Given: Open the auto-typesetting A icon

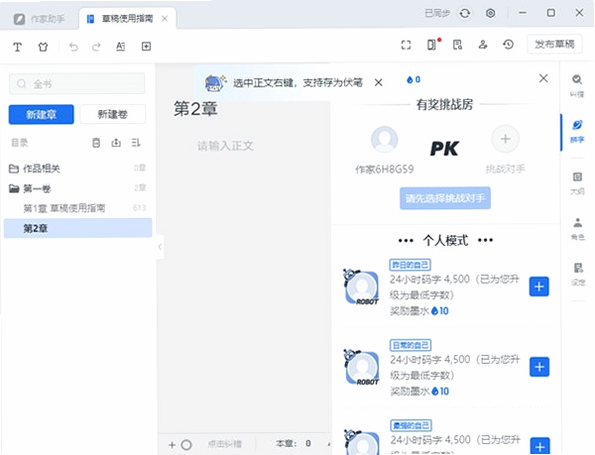Looking at the screenshot, I should coord(120,46).
